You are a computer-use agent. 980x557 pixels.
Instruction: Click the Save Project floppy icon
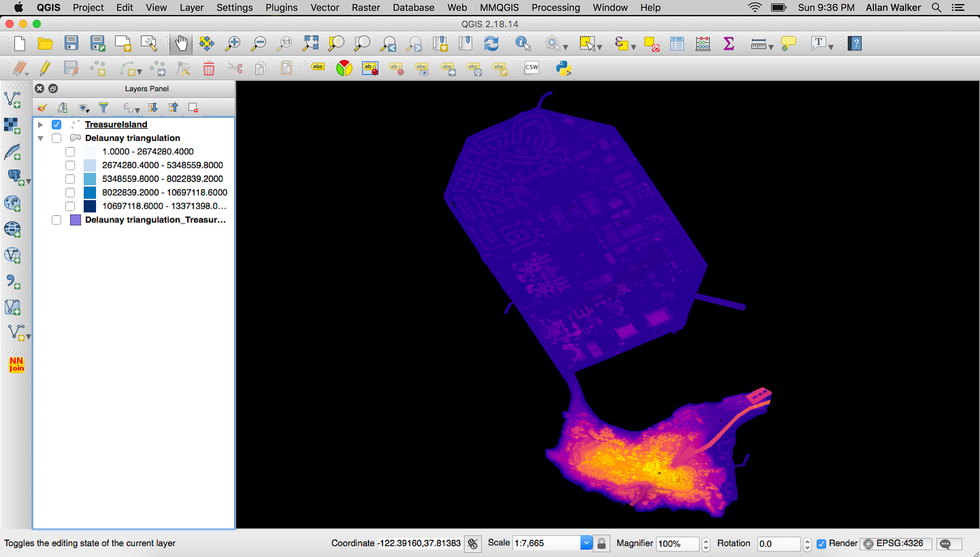(72, 44)
